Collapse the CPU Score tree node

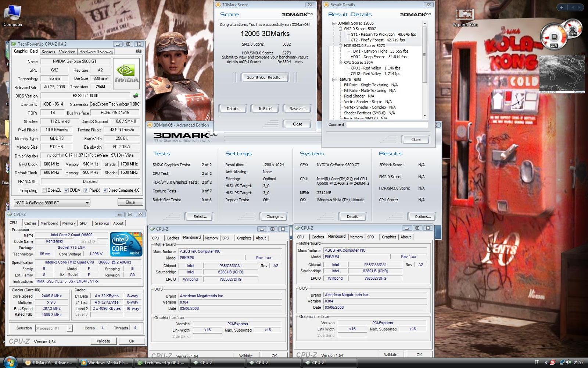[340, 63]
